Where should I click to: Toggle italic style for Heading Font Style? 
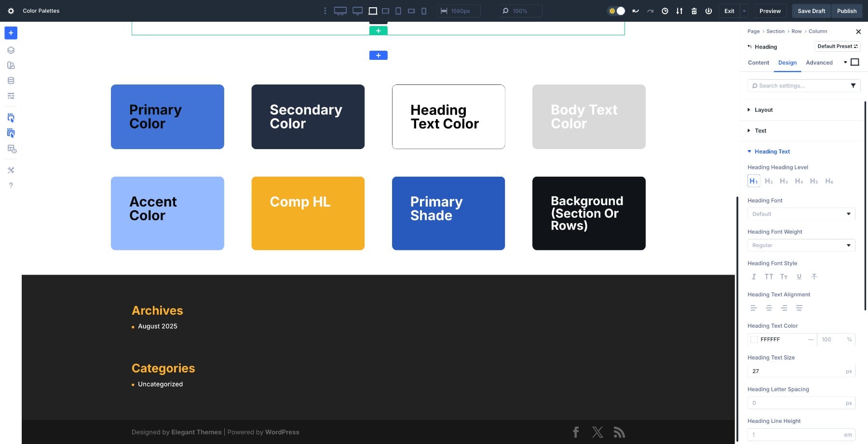coord(753,277)
